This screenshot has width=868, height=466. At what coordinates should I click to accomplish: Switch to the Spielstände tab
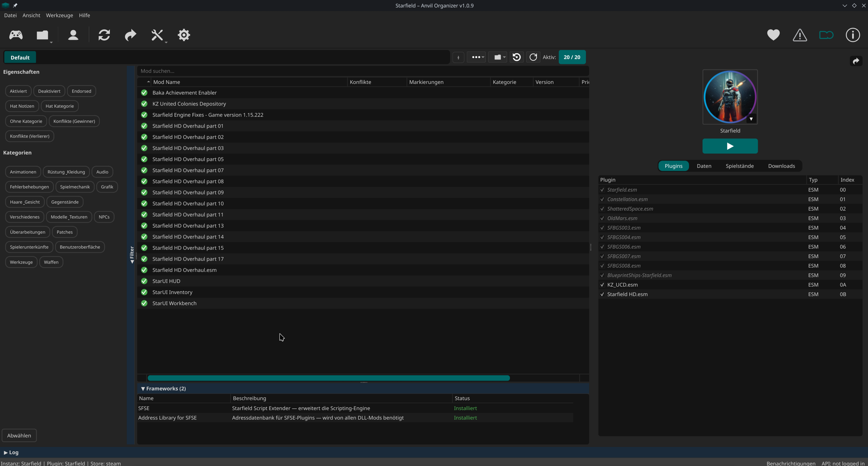[x=740, y=166]
